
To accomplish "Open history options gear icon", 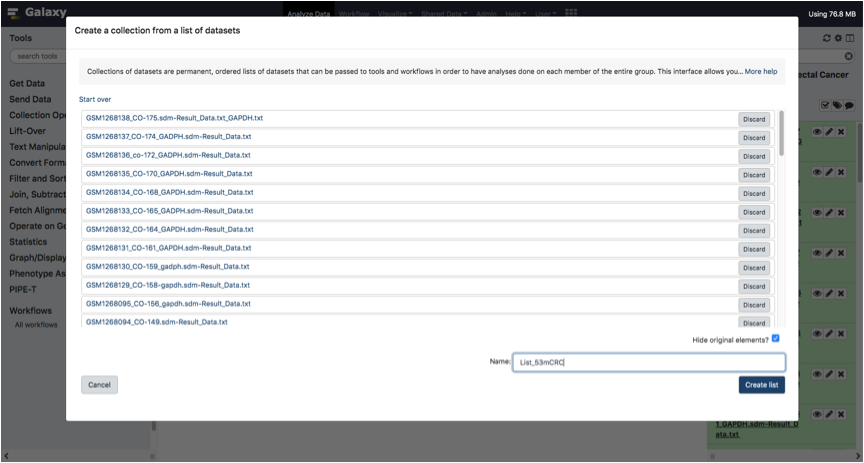I will coord(838,38).
